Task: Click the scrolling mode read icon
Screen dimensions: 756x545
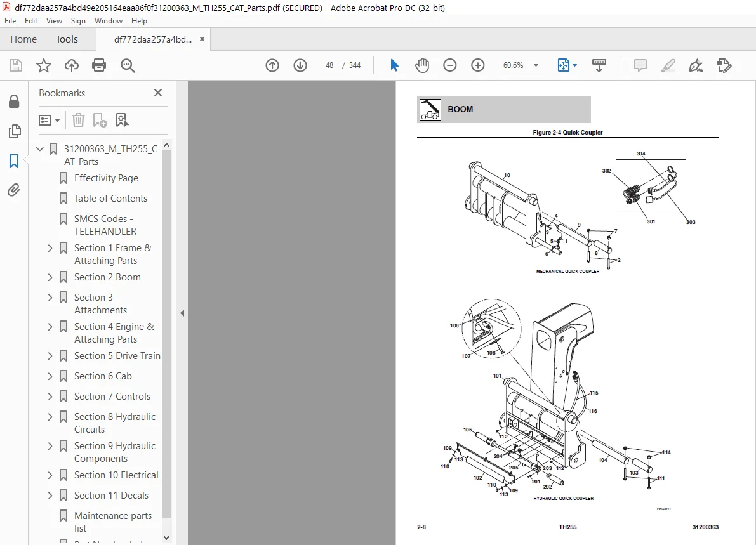Action: [x=599, y=65]
